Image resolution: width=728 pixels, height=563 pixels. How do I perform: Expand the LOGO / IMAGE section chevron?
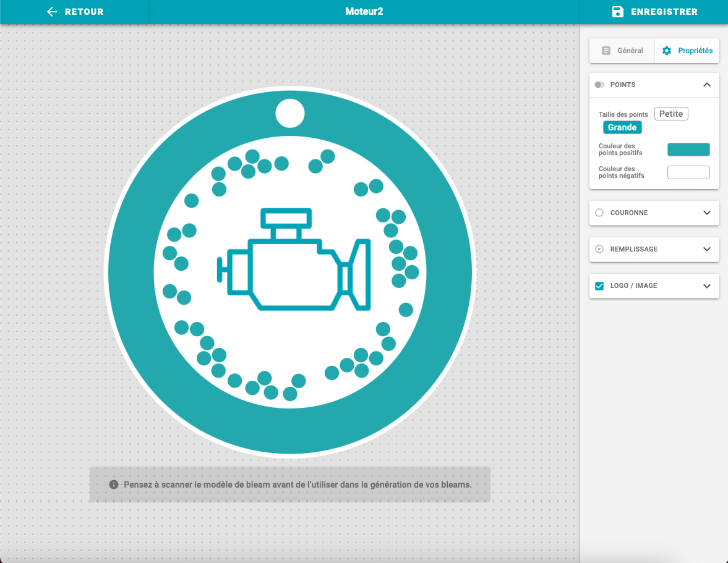pos(706,286)
